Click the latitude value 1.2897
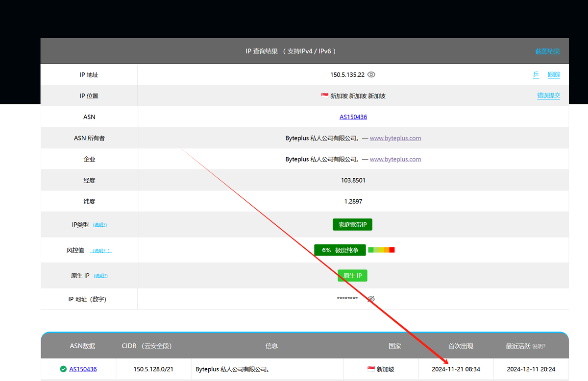 click(x=353, y=201)
